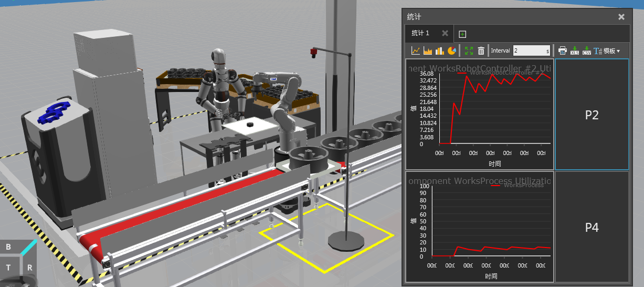This screenshot has width=644, height=287.
Task: Click the WorksProcess legend label
Action: point(523,185)
